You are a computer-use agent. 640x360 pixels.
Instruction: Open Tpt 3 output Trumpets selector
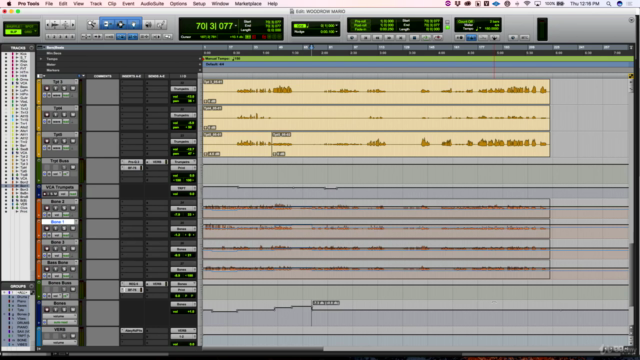(183, 89)
